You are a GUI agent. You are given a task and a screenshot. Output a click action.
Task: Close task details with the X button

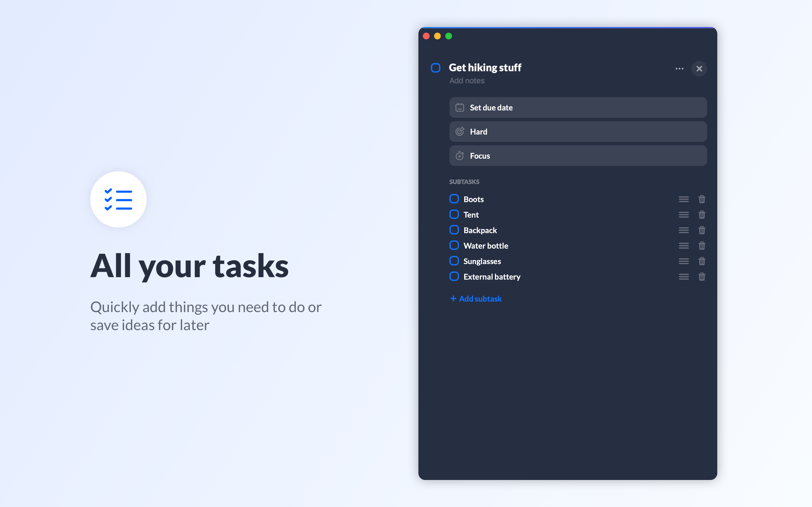(x=699, y=69)
